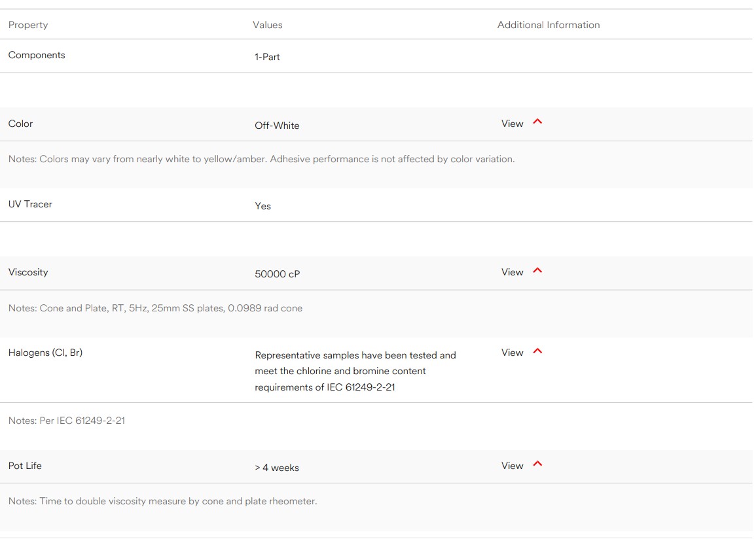This screenshot has width=756, height=539.
Task: Collapse the Color row red chevron
Action: tap(537, 122)
